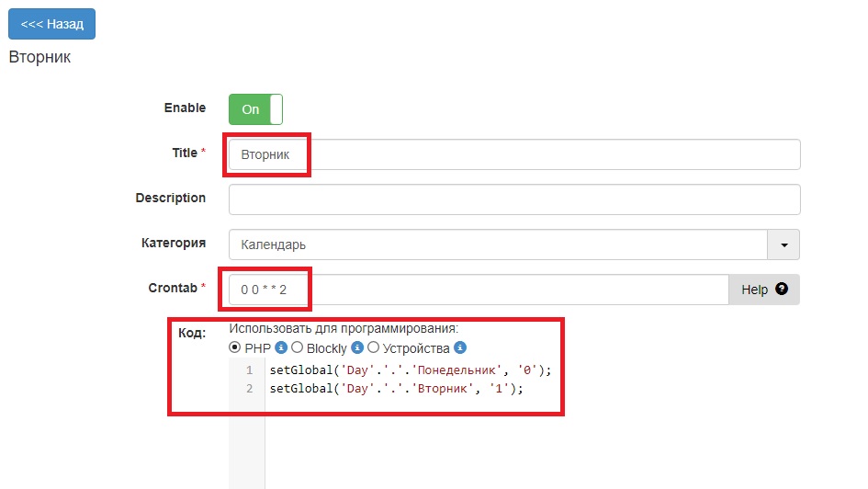
Task: Click line number 1 in code gutter
Action: [x=249, y=370]
